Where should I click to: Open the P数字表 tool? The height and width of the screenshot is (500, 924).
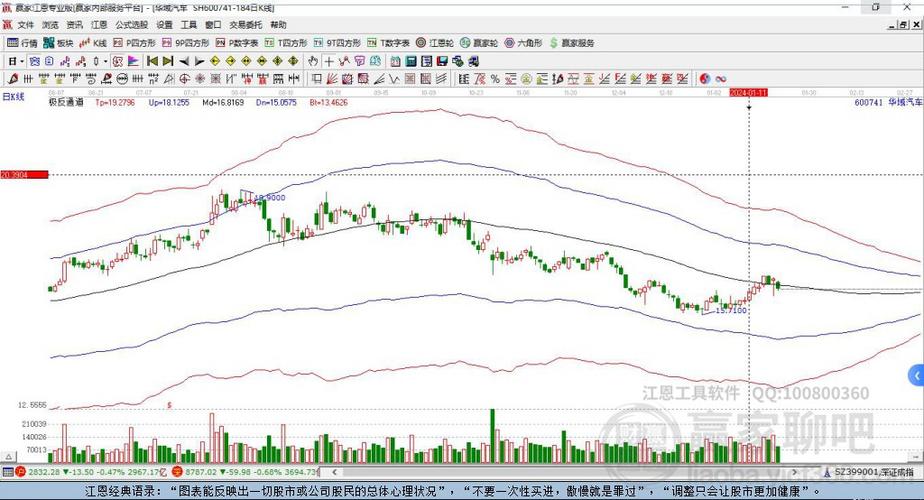pos(237,43)
